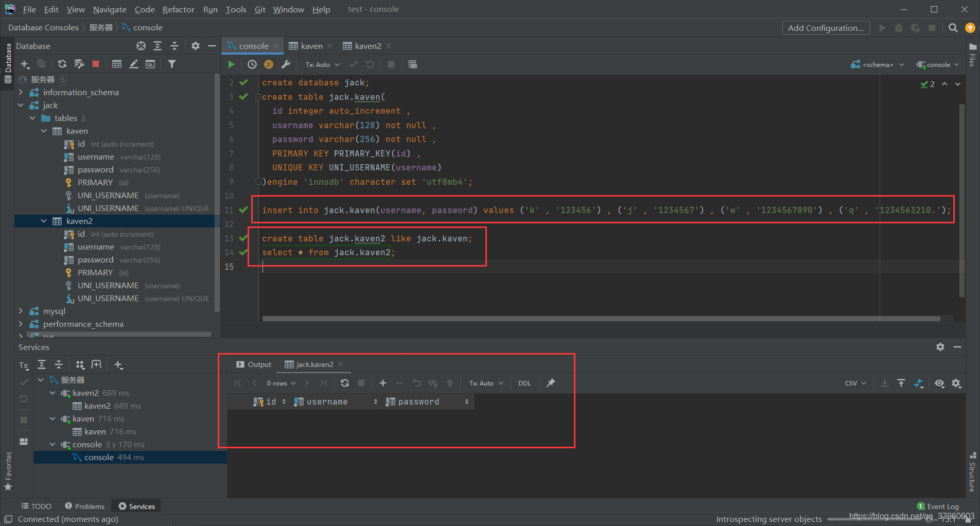980x526 pixels.
Task: Click the editor horizontal scrollbar
Action: pos(601,319)
